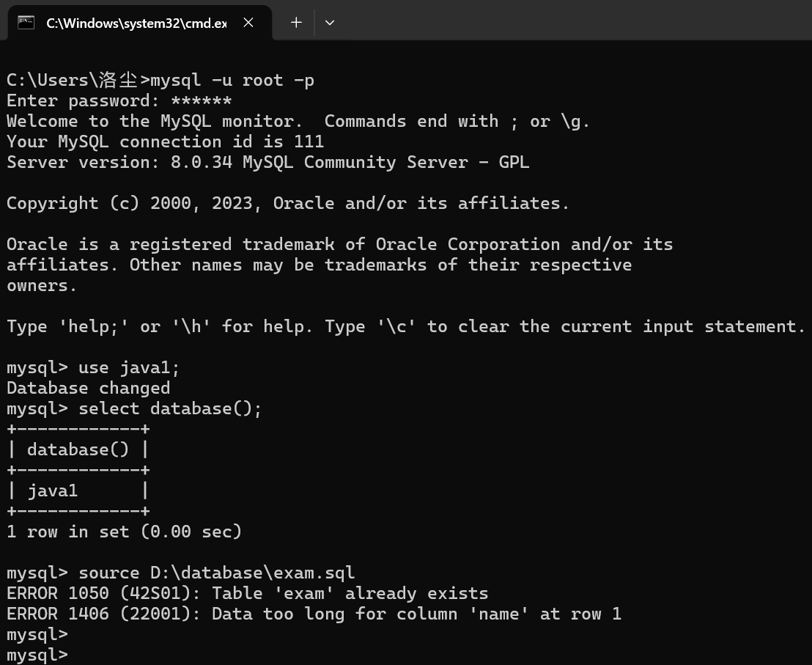
Task: Expand the new tab profile dropdown chevron
Action: [x=329, y=23]
